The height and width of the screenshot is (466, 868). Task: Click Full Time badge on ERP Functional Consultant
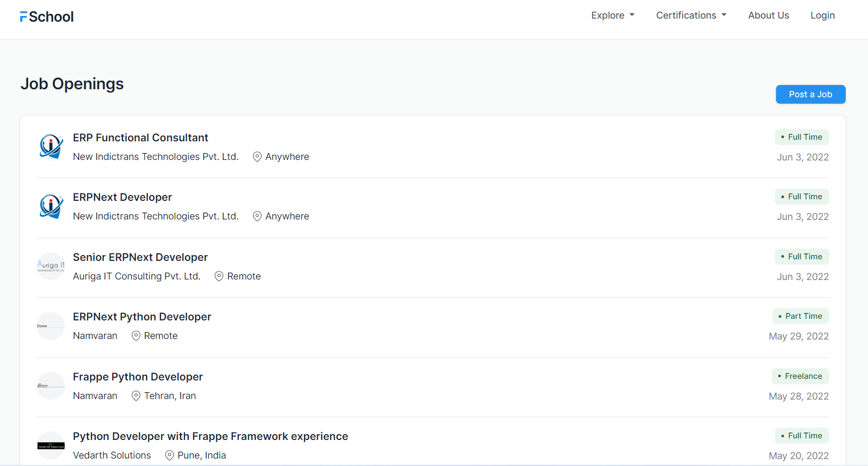point(802,137)
